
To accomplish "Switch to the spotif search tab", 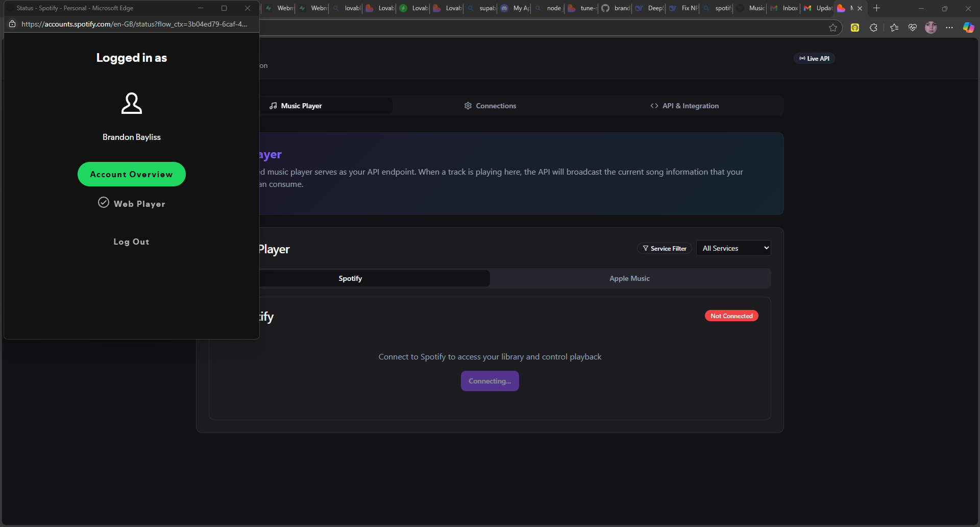I will 717,8.
